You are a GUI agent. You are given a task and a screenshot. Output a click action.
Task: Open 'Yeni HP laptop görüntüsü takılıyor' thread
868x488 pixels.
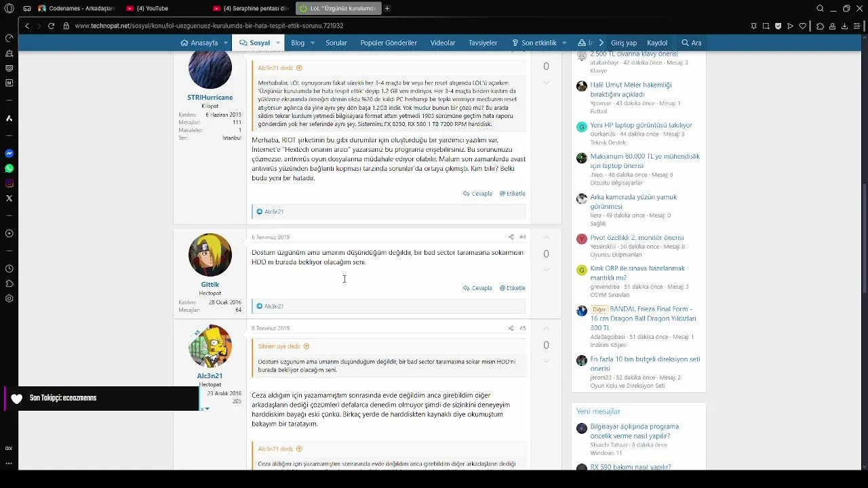coord(641,125)
